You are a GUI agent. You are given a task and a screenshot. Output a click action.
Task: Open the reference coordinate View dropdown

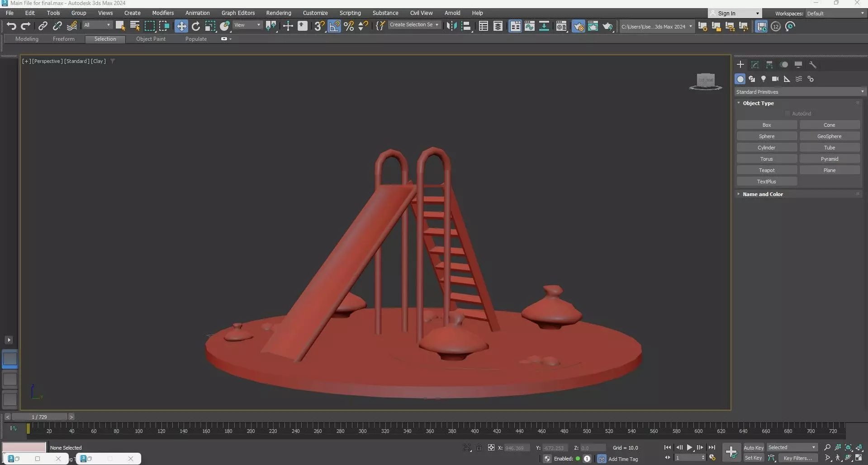(x=247, y=25)
